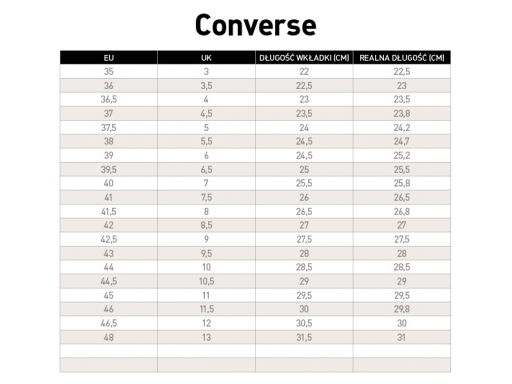Click real length 24,2 cell

click(x=402, y=127)
